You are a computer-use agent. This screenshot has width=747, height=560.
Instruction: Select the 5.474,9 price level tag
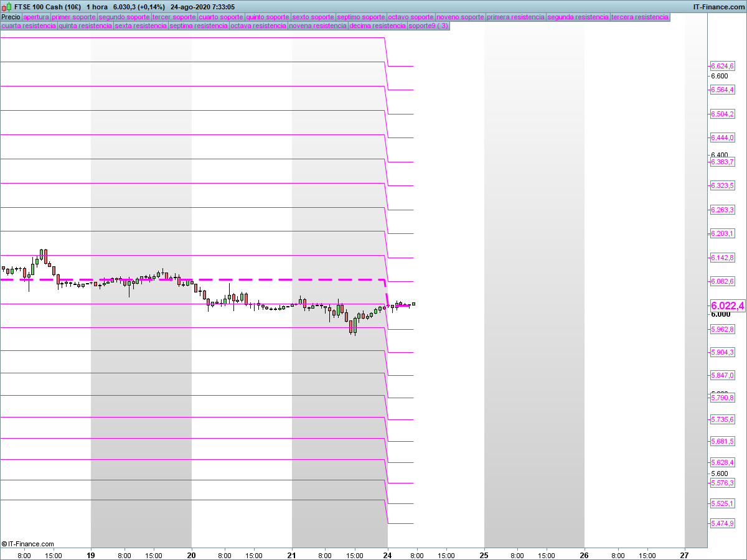pos(722,524)
